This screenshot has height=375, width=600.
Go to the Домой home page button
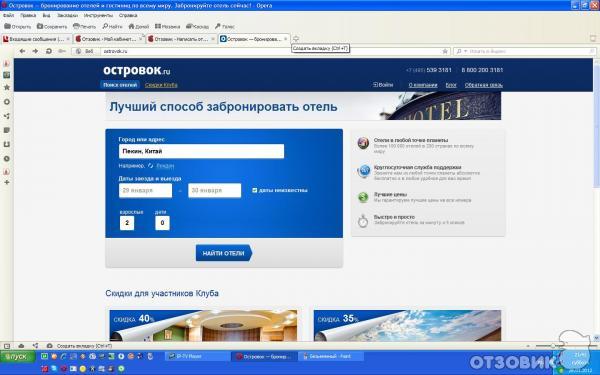[139, 26]
